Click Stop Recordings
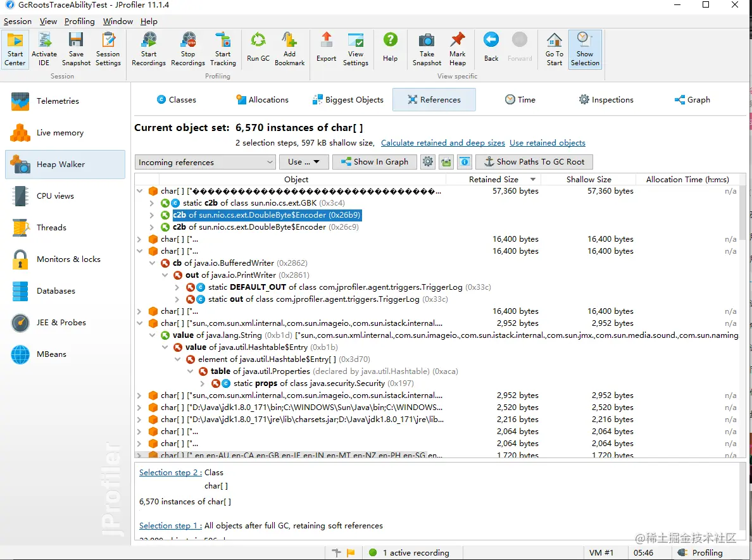 (188, 49)
